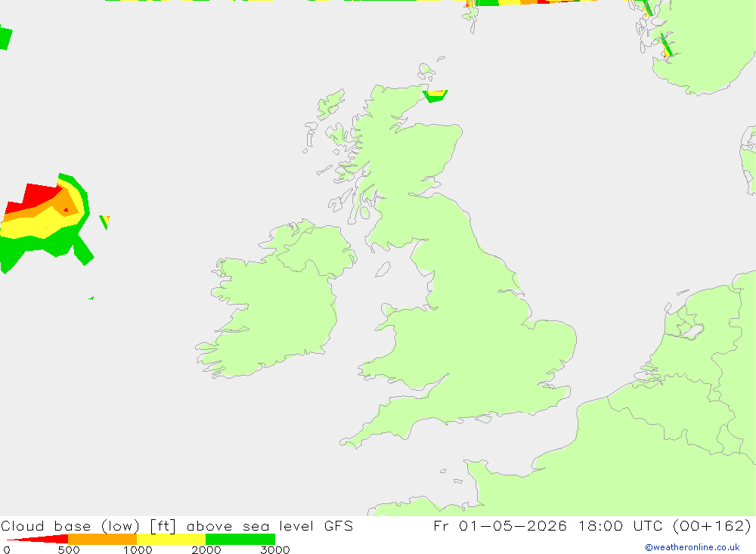Click the 'Cloud base (low) [ft] above sea level GFS' title

click(x=177, y=526)
